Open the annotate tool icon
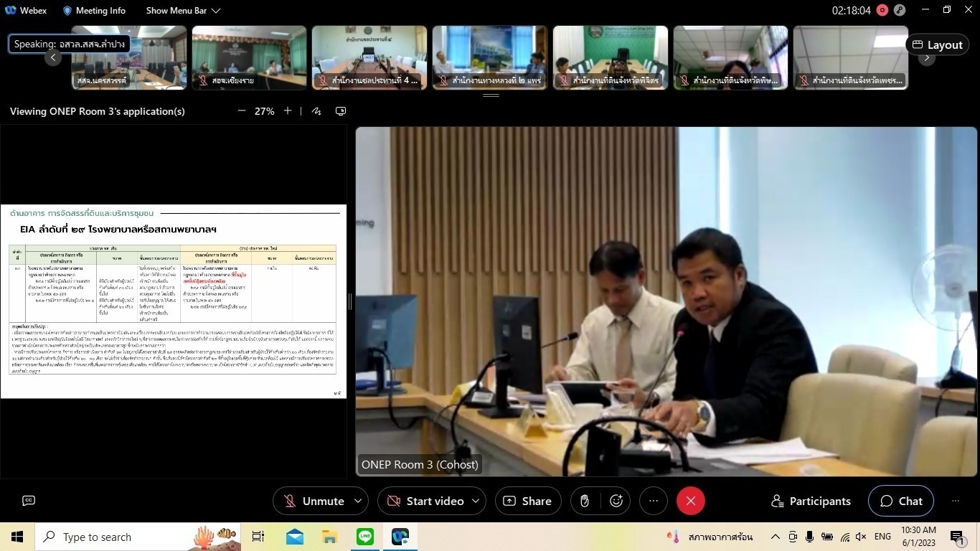 coord(316,111)
